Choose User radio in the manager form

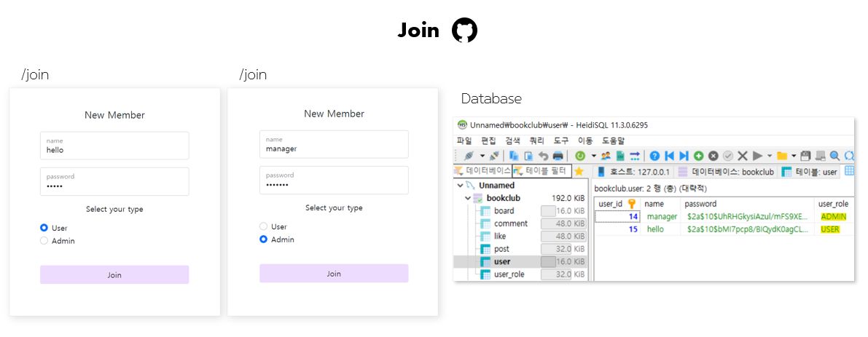[264, 226]
